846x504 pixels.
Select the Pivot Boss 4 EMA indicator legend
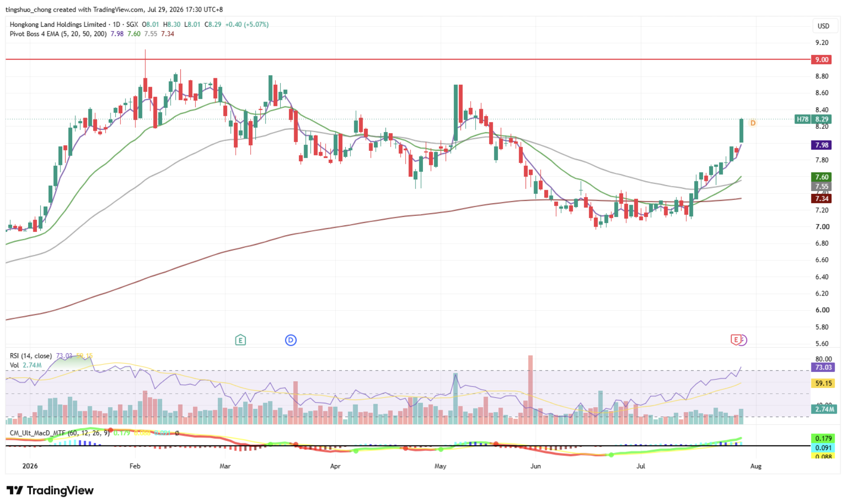click(58, 34)
